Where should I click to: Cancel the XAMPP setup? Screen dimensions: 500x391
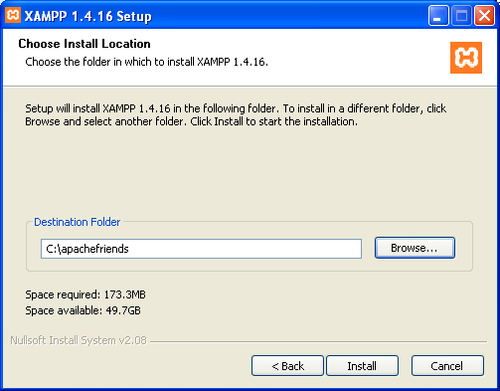pos(447,366)
